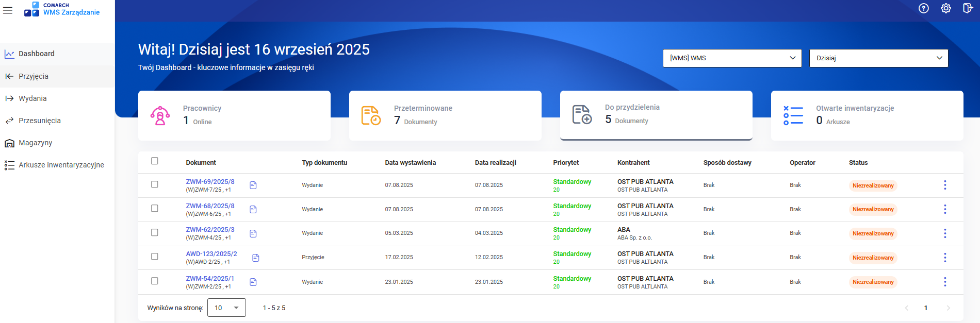The image size is (980, 323).
Task: Open the ZWM-69/2025/8 document link
Action: [210, 182]
